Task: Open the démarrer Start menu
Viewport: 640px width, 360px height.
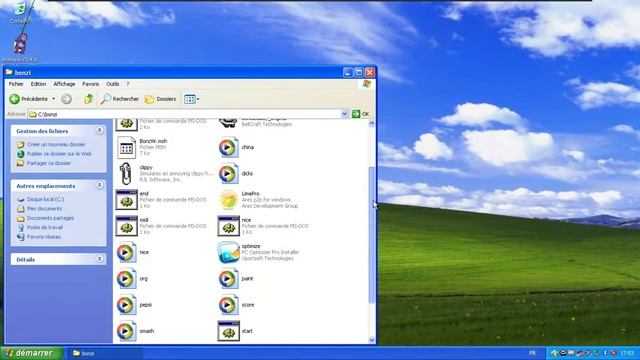Action: [x=32, y=353]
